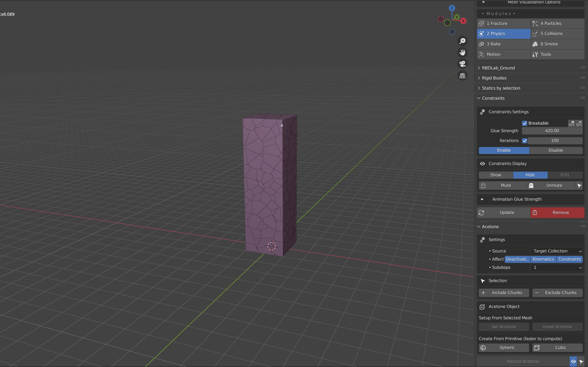Open the Source dropdown showing Target Collection
Image resolution: width=588 pixels, height=367 pixels.
click(557, 251)
